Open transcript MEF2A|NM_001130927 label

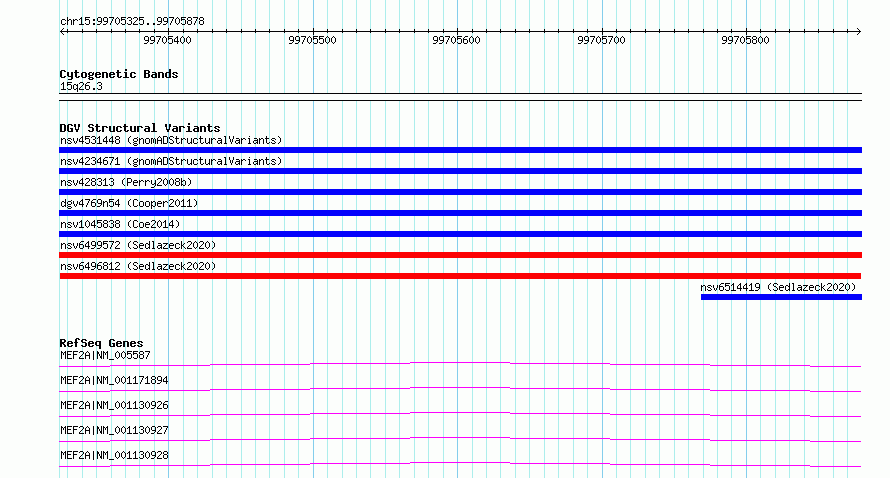point(114,430)
